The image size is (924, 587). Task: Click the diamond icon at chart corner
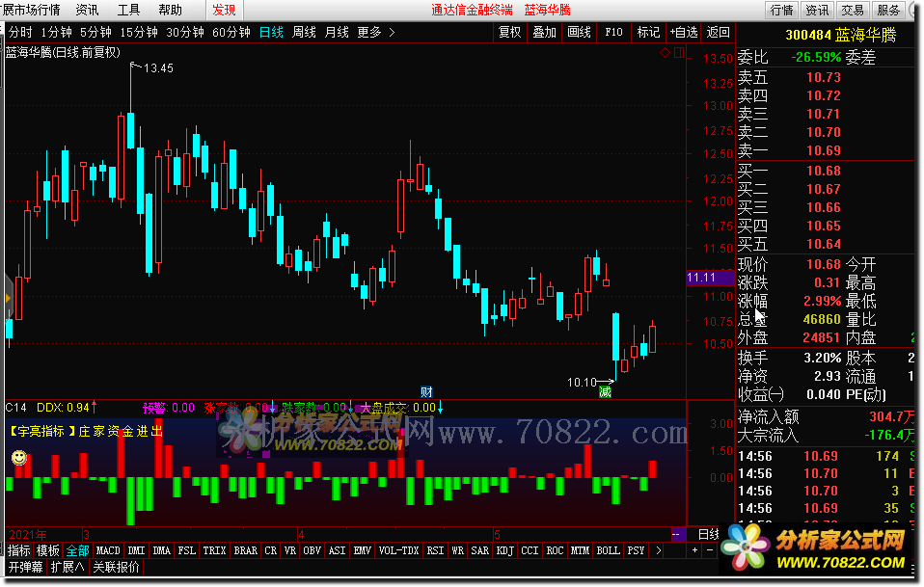665,53
